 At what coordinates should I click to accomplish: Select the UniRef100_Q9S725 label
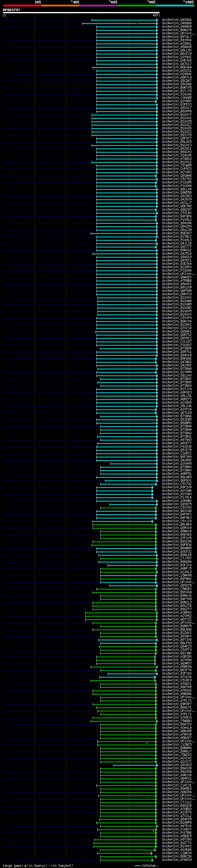[x=177, y=135]
